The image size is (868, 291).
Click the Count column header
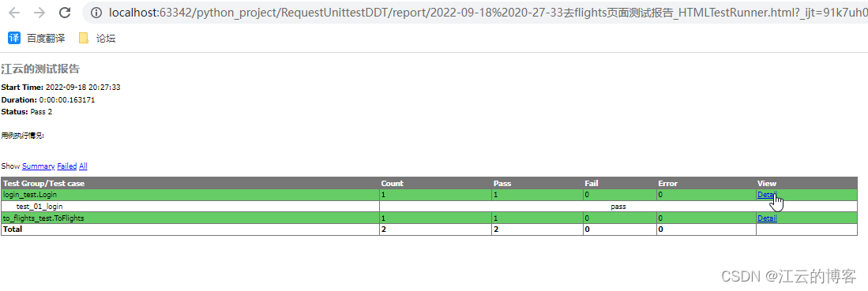coord(393,183)
